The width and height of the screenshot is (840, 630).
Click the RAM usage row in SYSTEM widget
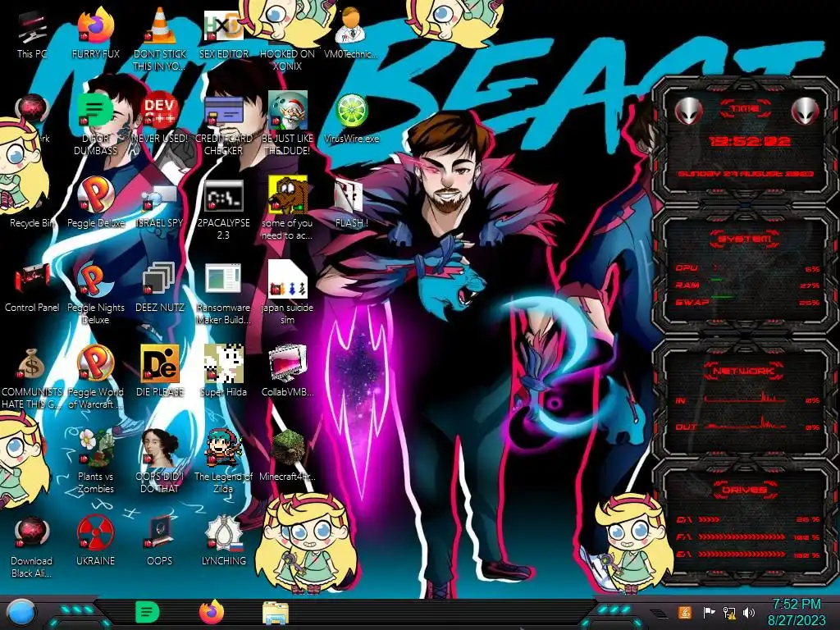(747, 285)
